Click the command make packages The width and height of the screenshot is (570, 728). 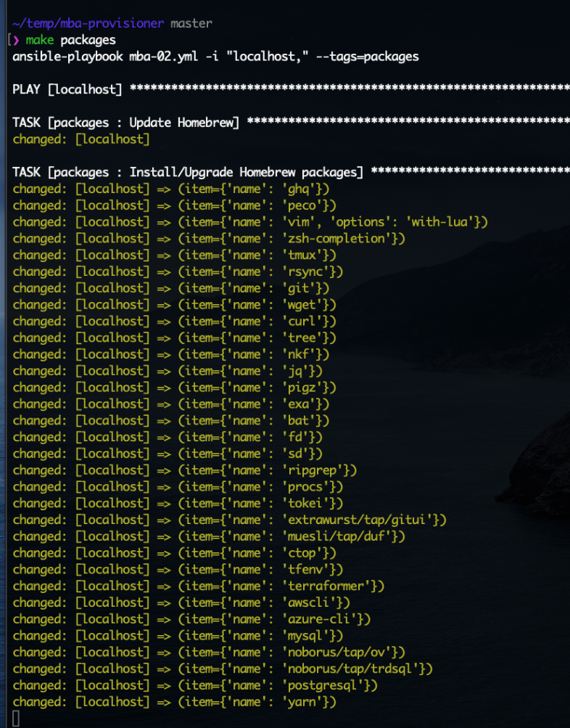tap(70, 40)
